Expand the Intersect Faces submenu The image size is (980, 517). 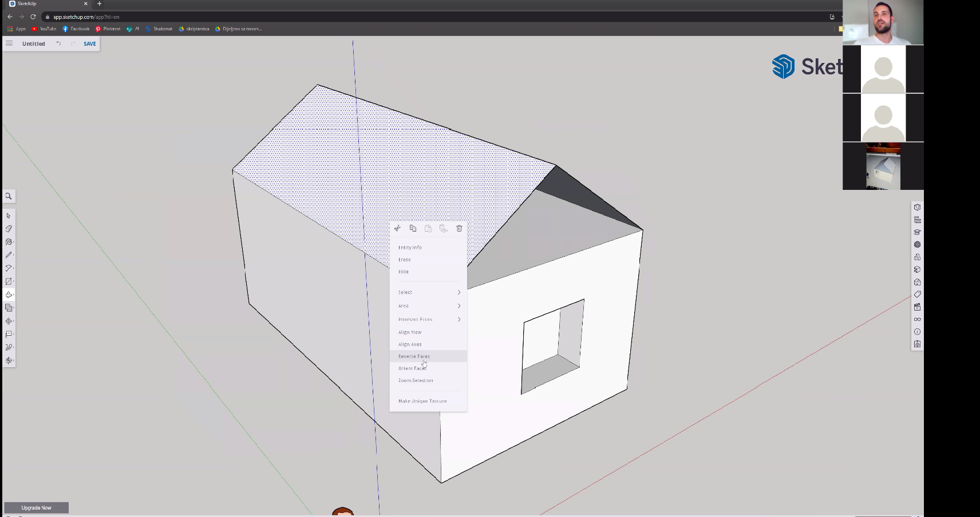(428, 320)
